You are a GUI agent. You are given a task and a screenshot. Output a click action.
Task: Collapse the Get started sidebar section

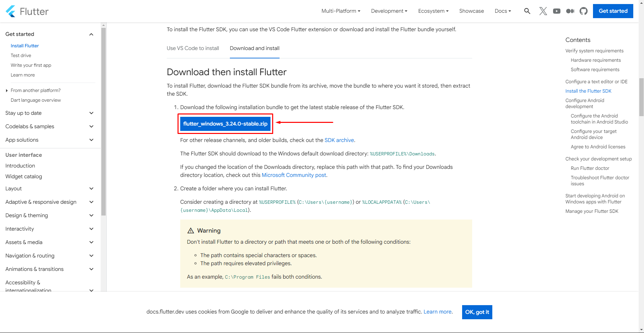click(x=91, y=34)
